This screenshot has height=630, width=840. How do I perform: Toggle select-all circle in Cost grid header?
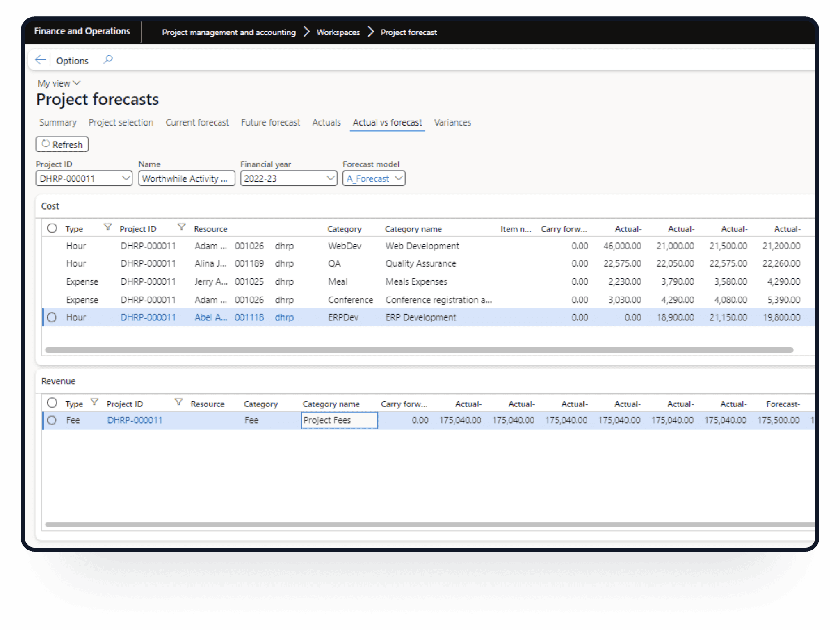pos(52,228)
